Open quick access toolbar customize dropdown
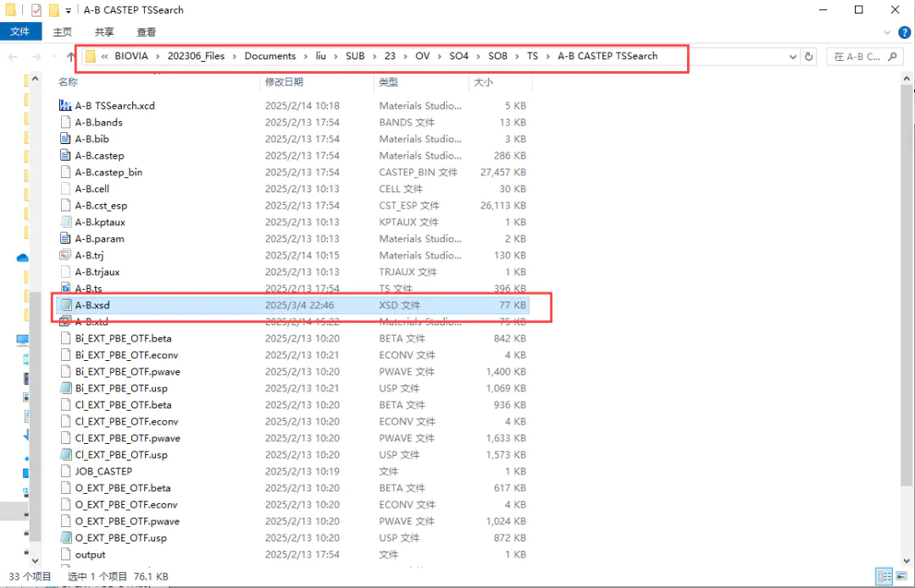The height and width of the screenshot is (588, 915). point(69,10)
